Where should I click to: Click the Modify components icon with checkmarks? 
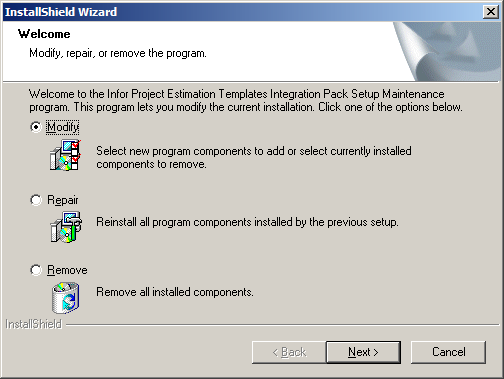click(66, 155)
